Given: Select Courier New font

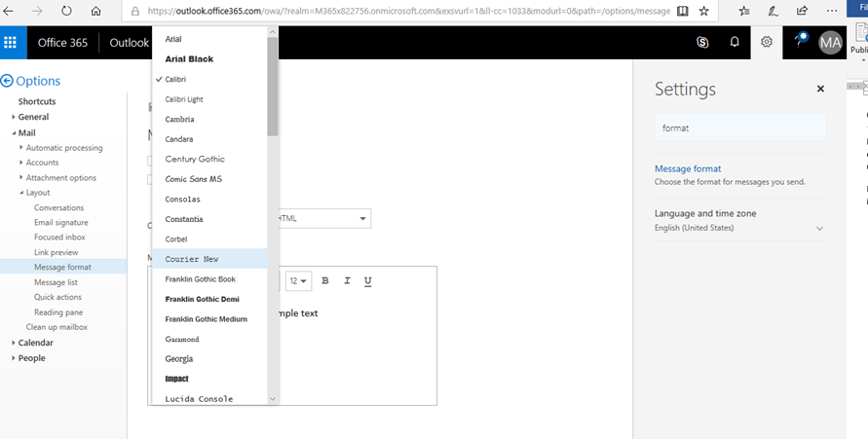Looking at the screenshot, I should 209,259.
